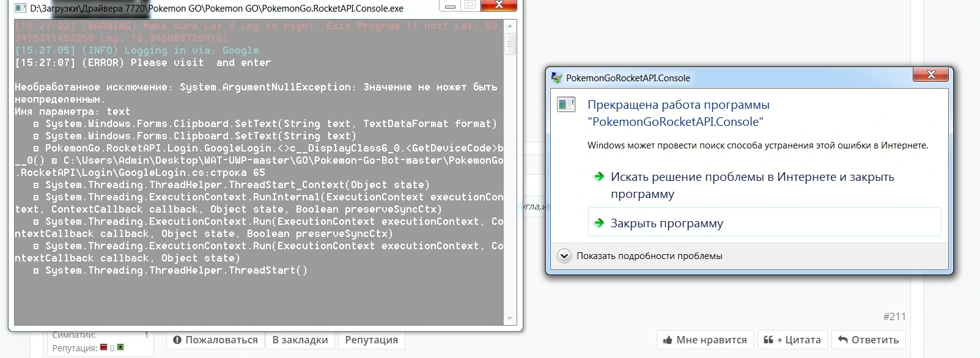
Task: Click the green arrow beside 'Искать решение проблемы'
Action: pos(599,177)
